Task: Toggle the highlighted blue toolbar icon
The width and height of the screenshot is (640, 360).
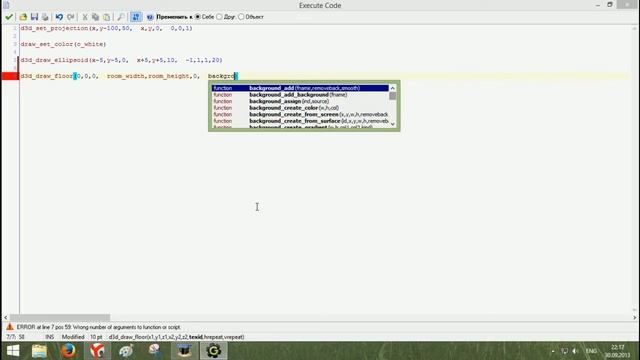Action: point(136,17)
